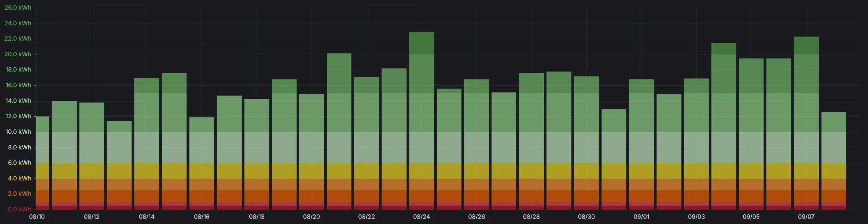Click the 09/01 x-axis label

pyautogui.click(x=641, y=217)
